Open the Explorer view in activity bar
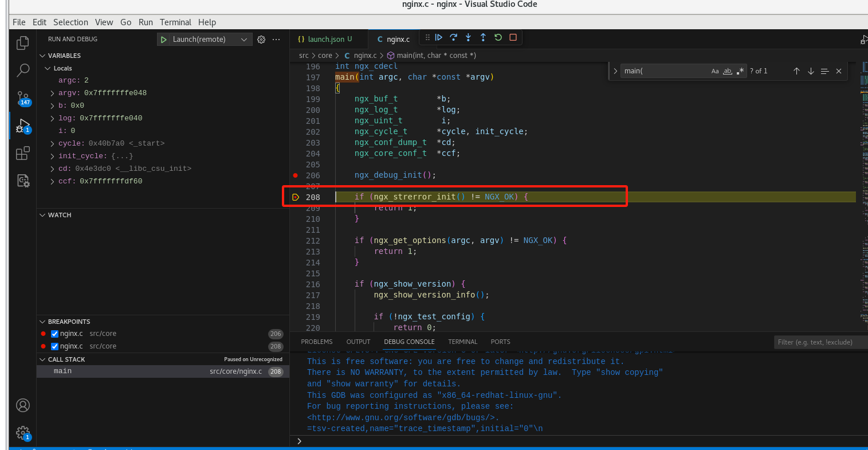868x450 pixels. tap(23, 44)
